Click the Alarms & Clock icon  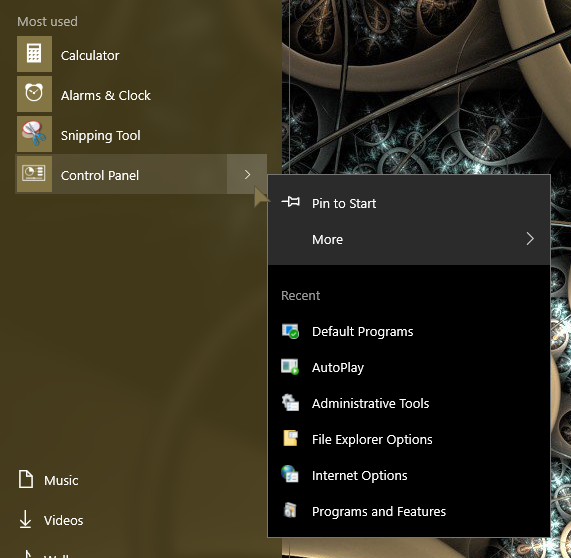click(x=34, y=94)
